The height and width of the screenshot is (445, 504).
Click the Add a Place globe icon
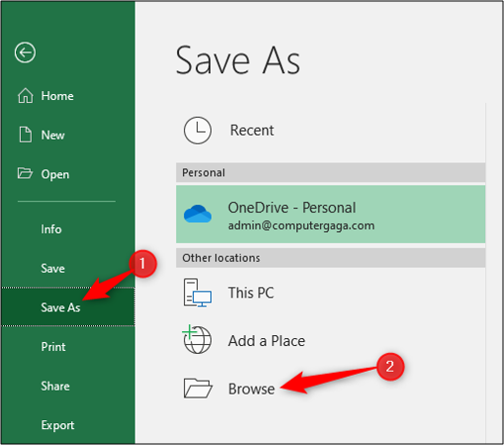pos(197,340)
